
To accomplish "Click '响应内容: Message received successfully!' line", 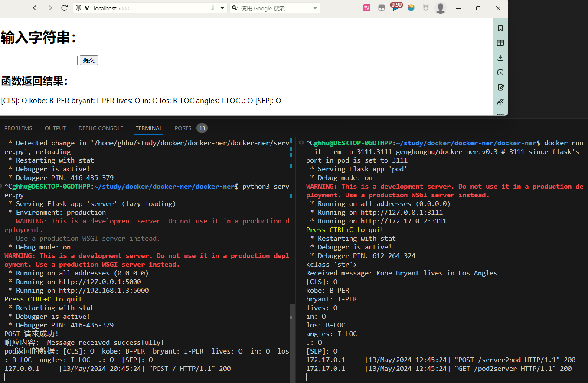I will tap(85, 342).
